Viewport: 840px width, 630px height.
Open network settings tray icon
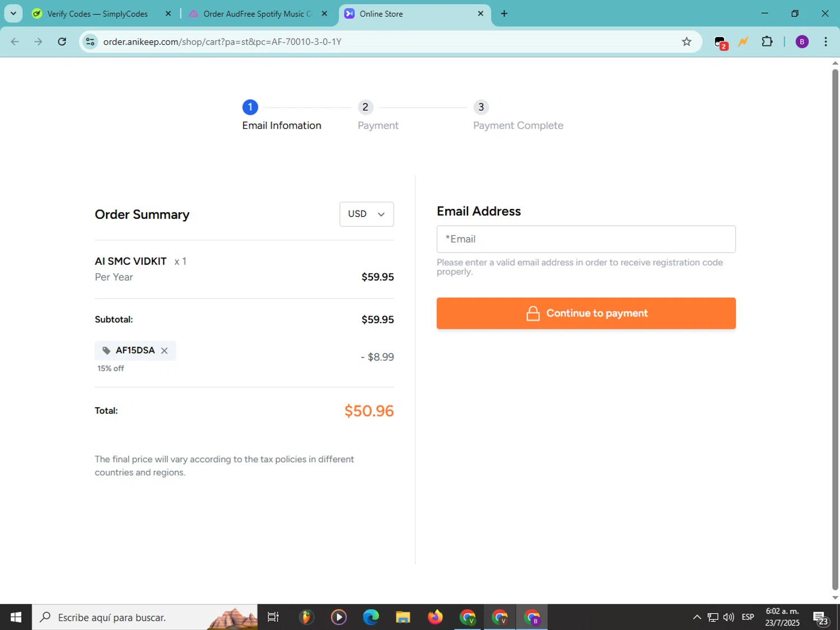712,617
